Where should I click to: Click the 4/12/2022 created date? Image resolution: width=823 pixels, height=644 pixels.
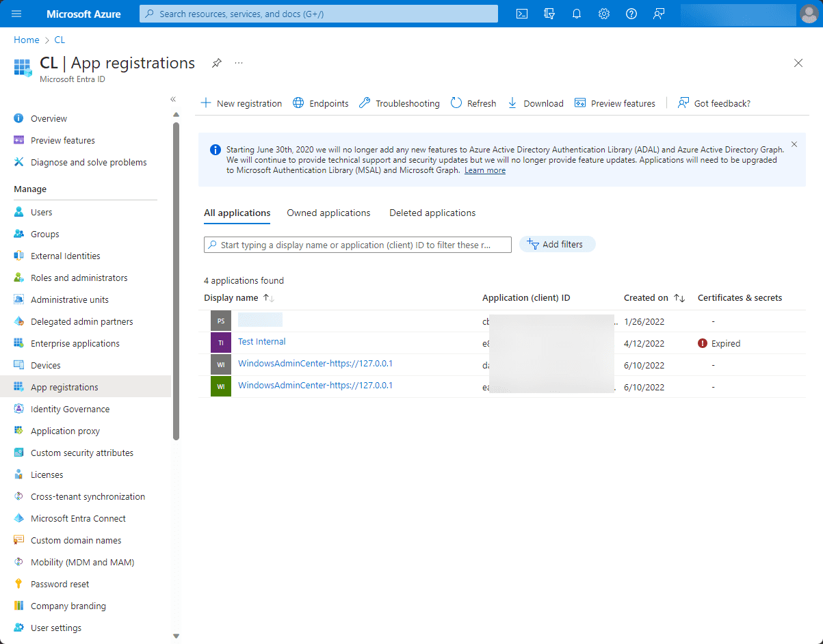click(x=644, y=343)
